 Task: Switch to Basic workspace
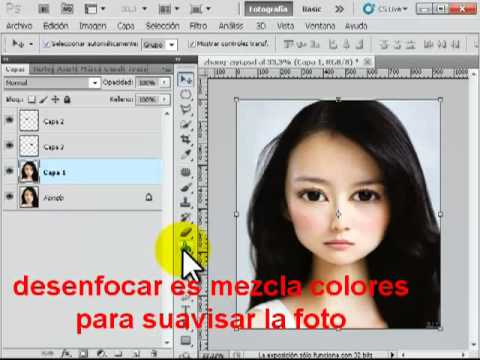312,9
